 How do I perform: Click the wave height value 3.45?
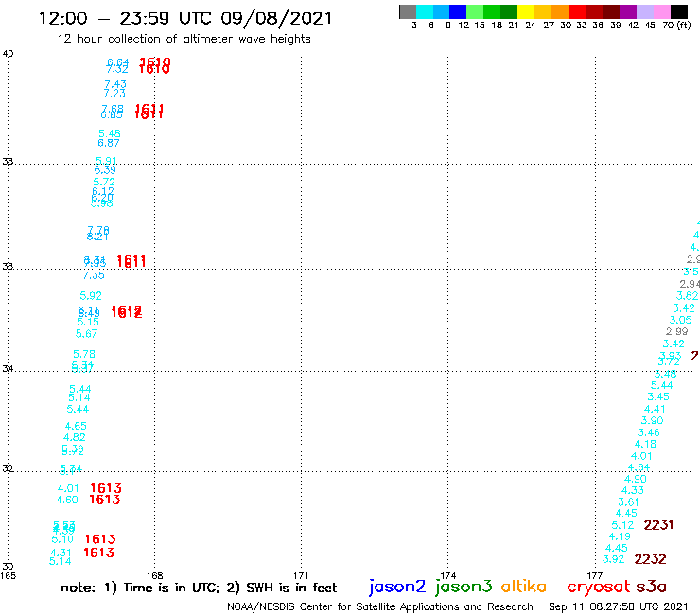click(658, 397)
